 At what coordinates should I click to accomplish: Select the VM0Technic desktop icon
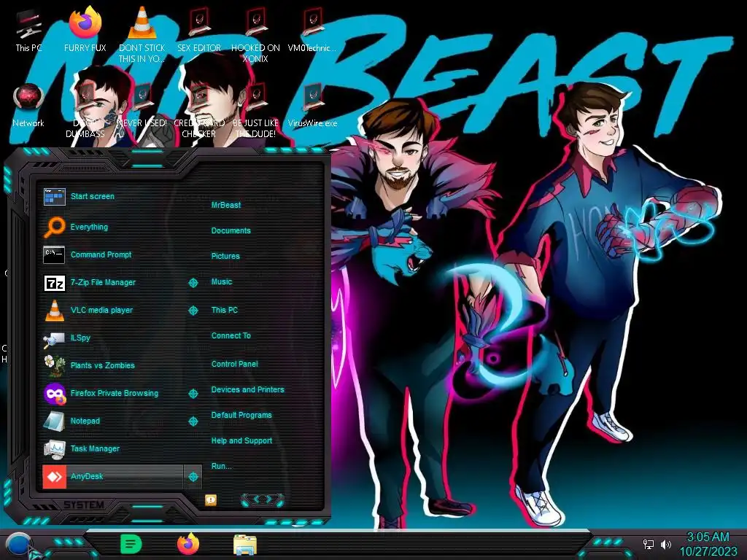312,29
